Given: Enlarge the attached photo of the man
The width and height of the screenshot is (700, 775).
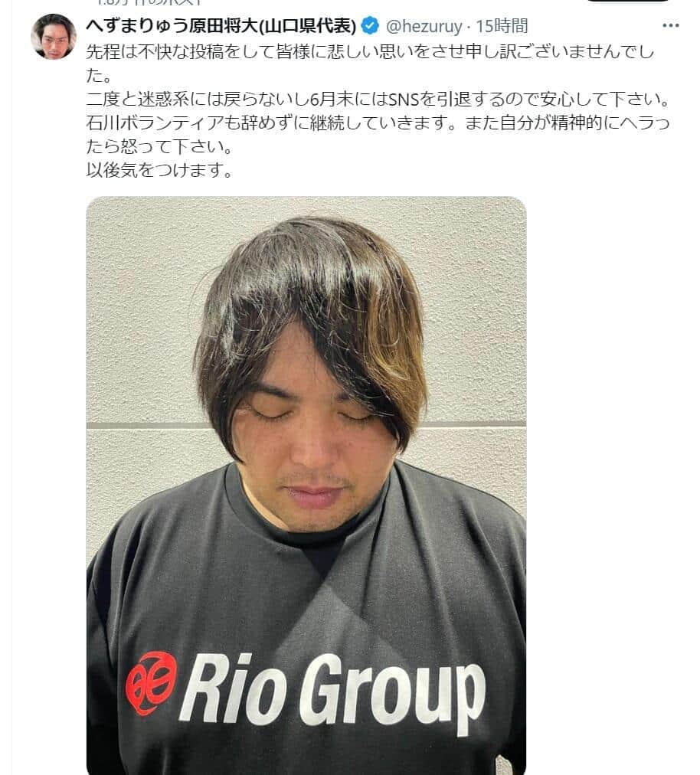Looking at the screenshot, I should click(306, 486).
